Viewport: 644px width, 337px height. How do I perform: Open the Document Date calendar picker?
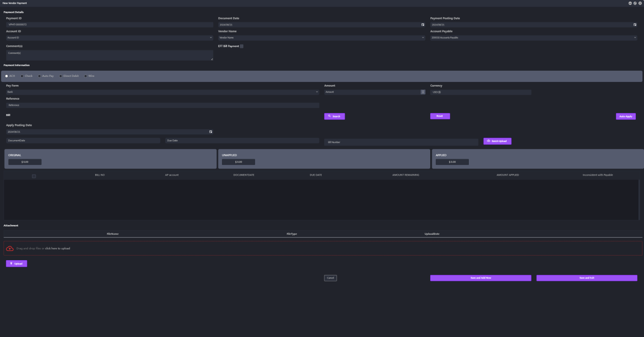coord(423,24)
